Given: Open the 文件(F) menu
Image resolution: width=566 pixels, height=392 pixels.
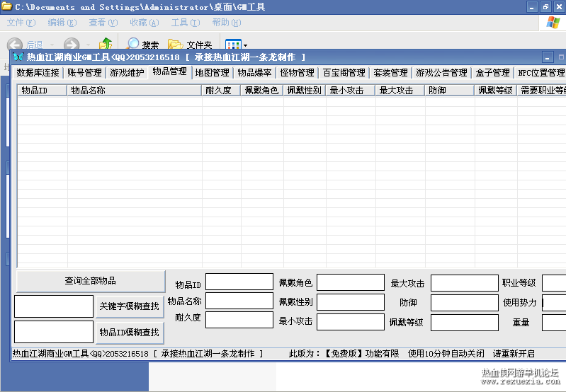Looking at the screenshot, I should coord(21,23).
